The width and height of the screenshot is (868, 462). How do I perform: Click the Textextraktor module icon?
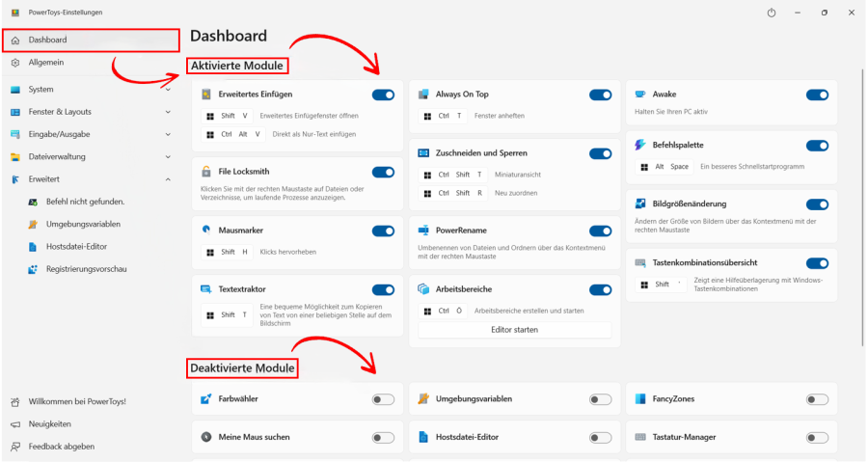pyautogui.click(x=206, y=288)
